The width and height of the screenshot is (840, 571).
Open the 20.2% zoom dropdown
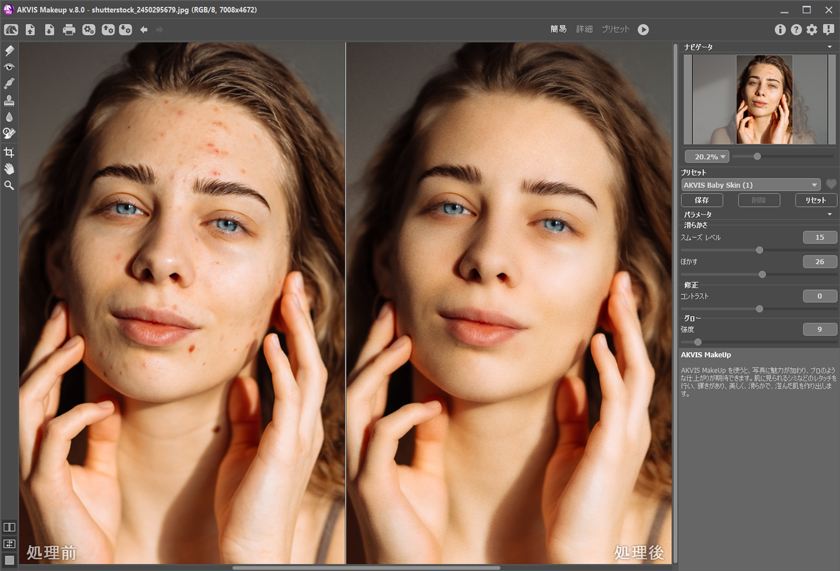pyautogui.click(x=707, y=156)
